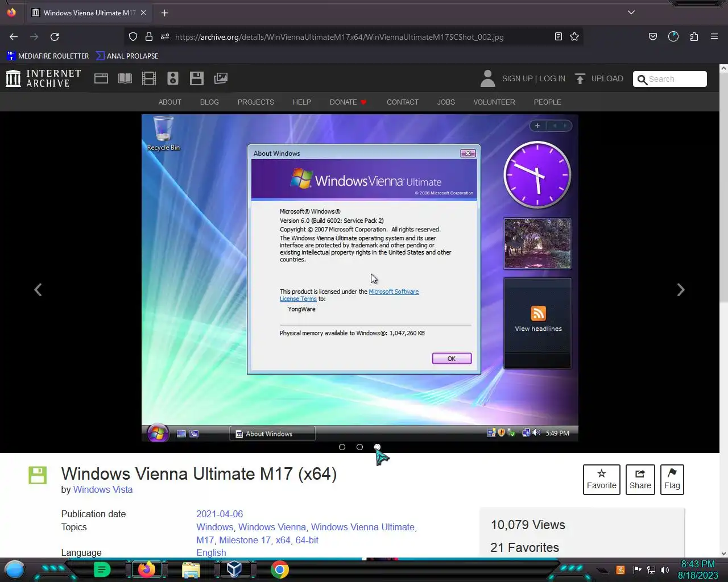
Task: Click the 10,079 Views text
Action: click(528, 525)
